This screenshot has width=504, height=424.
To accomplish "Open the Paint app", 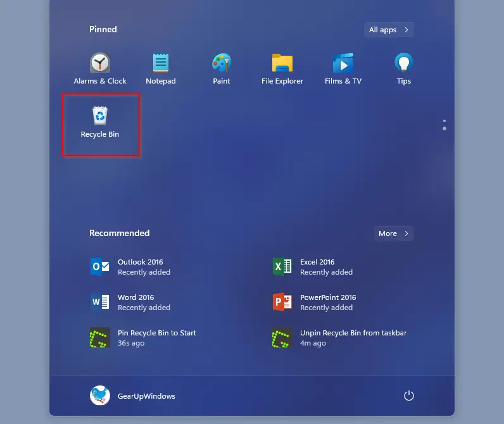I will pos(222,69).
